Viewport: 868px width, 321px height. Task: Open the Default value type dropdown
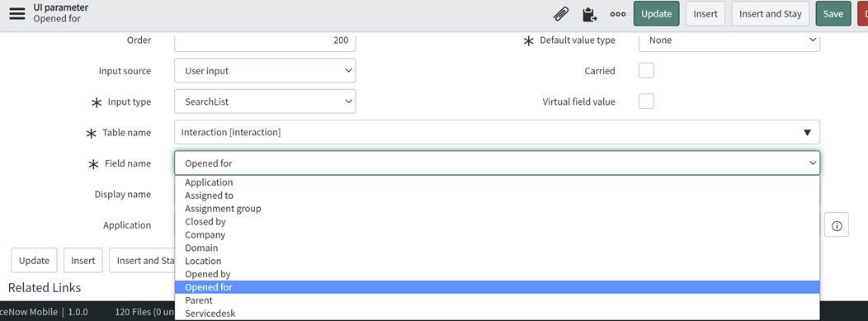pyautogui.click(x=729, y=41)
